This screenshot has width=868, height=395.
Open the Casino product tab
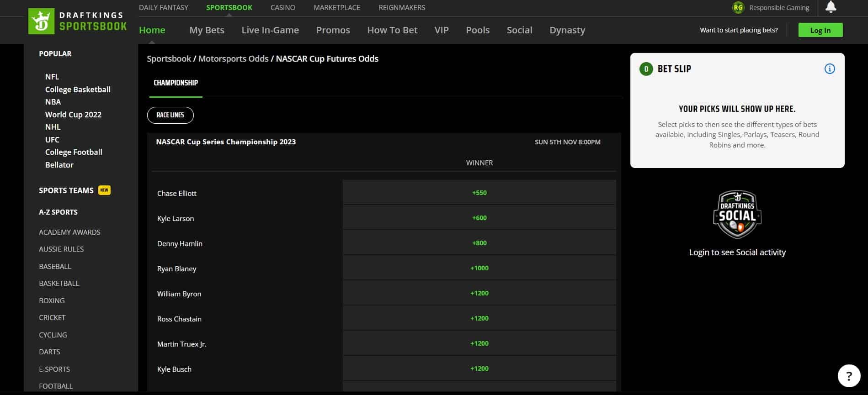(x=283, y=8)
